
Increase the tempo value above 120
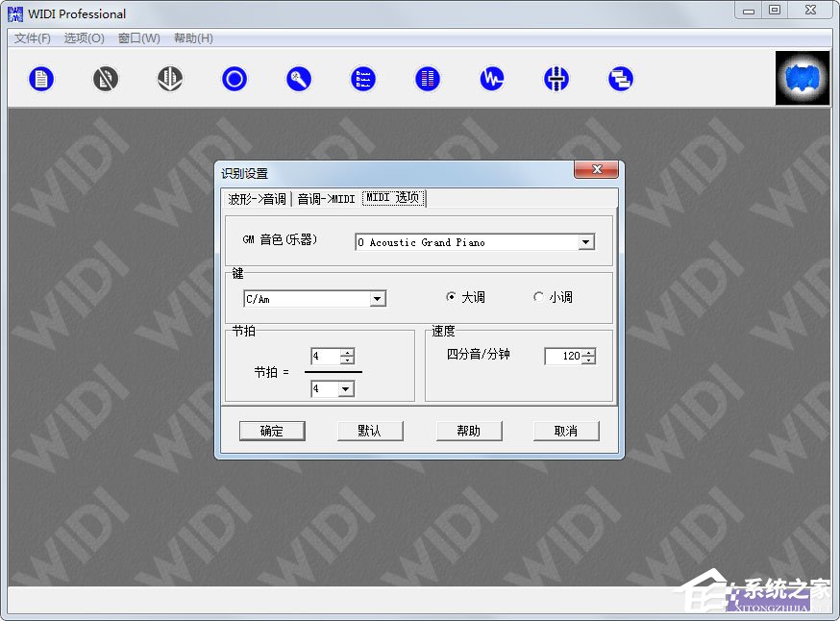click(589, 352)
